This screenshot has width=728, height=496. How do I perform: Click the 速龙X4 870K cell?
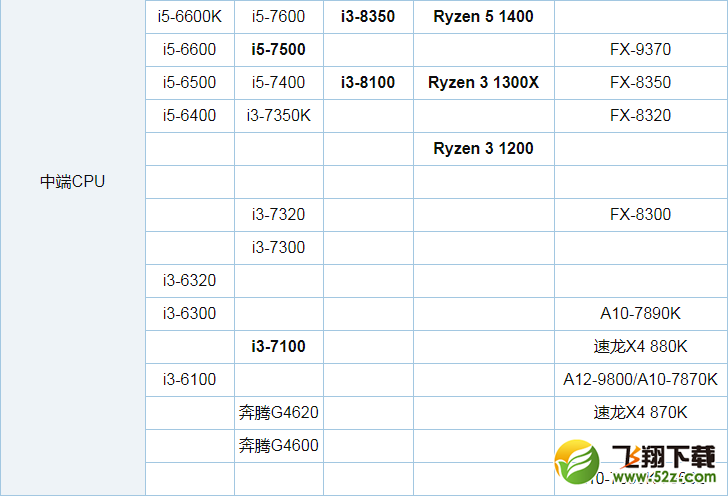pyautogui.click(x=640, y=412)
